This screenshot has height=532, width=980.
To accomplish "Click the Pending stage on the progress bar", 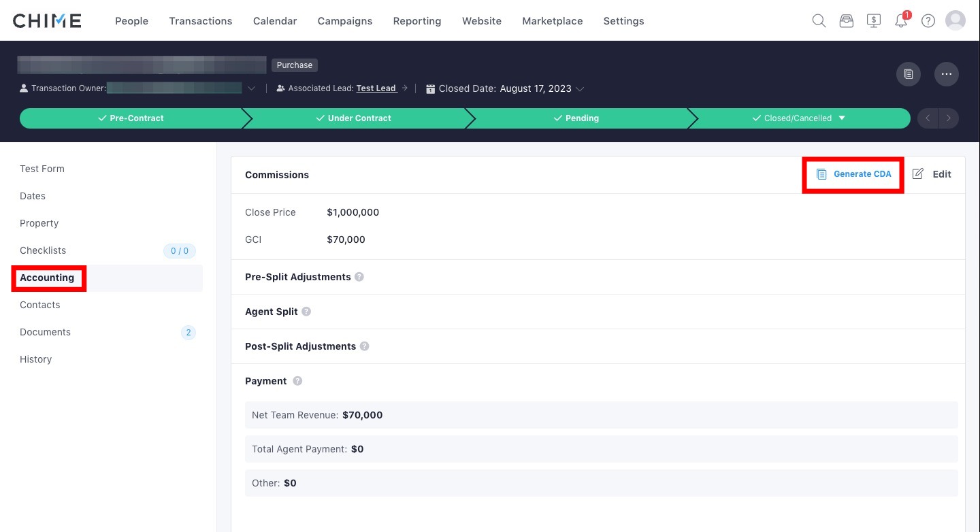I will pos(582,118).
